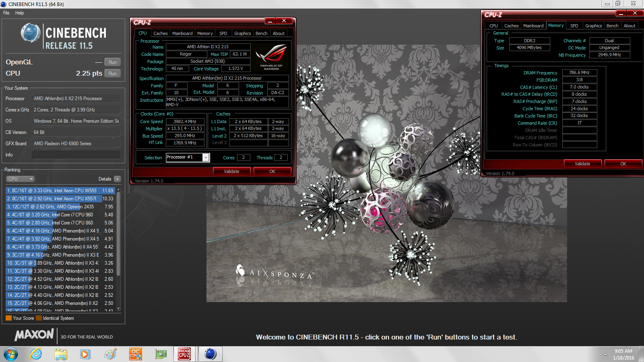
Task: Select ranking row 12 at 4.52 GHz
Action: point(60,279)
